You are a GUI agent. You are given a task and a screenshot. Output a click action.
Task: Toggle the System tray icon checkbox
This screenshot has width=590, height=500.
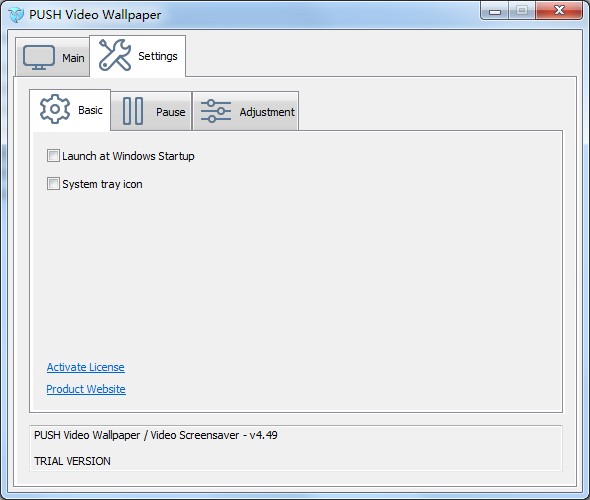53,184
